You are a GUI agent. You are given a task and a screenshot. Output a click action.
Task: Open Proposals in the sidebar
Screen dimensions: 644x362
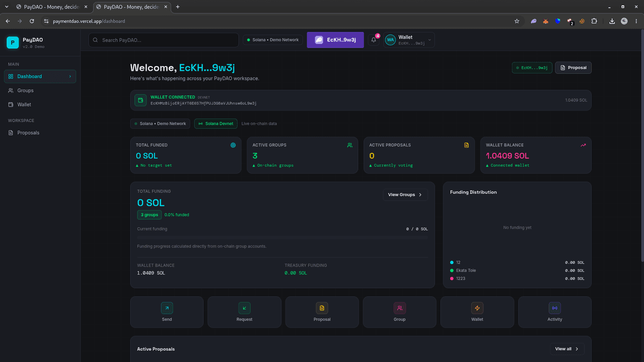[x=40, y=132]
